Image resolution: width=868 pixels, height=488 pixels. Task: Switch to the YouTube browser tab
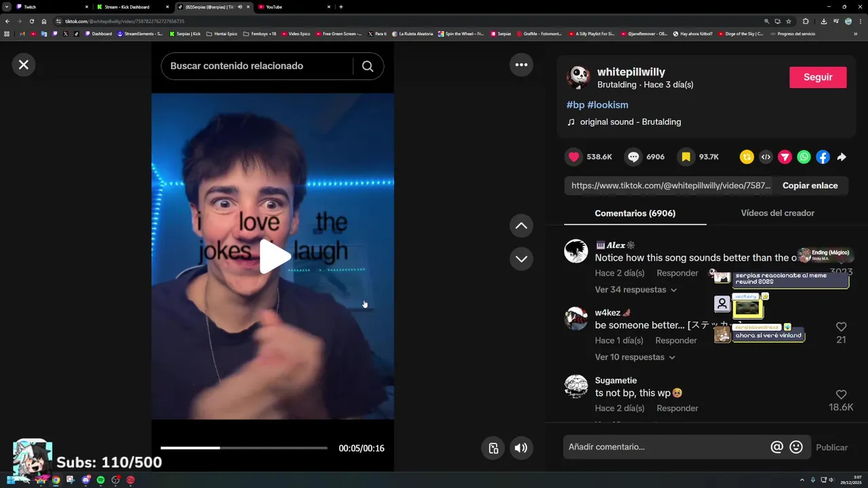pos(294,7)
